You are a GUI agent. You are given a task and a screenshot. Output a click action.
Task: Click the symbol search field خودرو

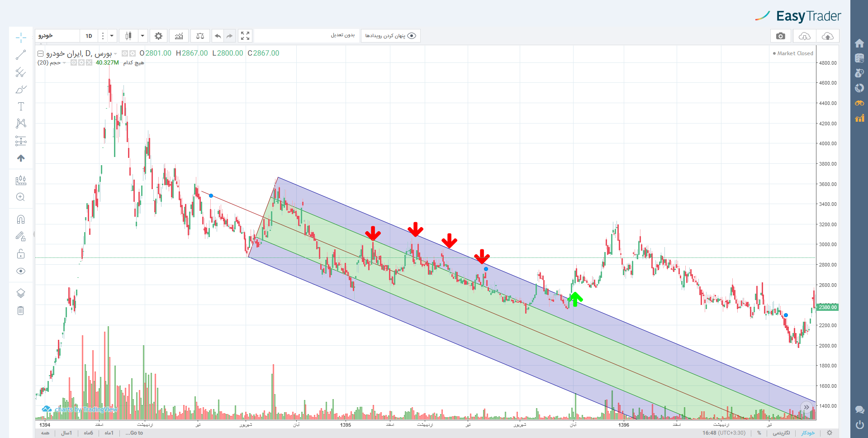[x=57, y=36]
